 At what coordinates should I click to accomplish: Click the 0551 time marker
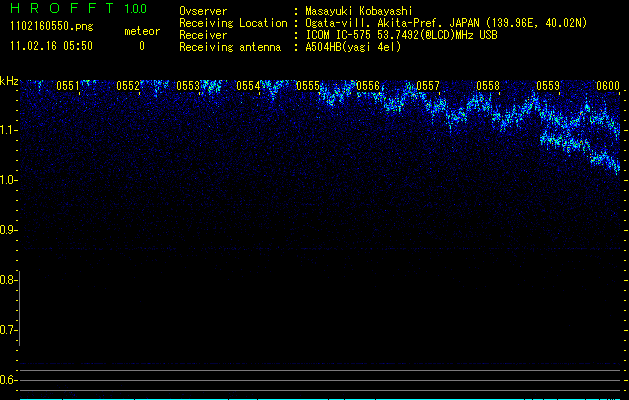click(x=68, y=86)
